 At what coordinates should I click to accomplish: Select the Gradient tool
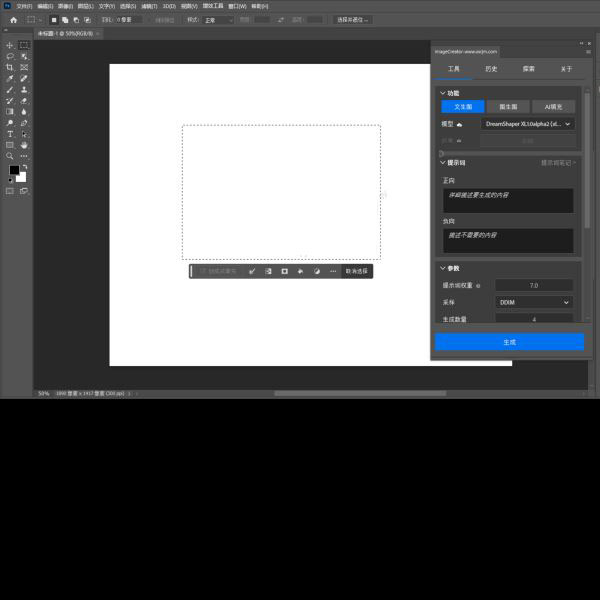(x=10, y=112)
